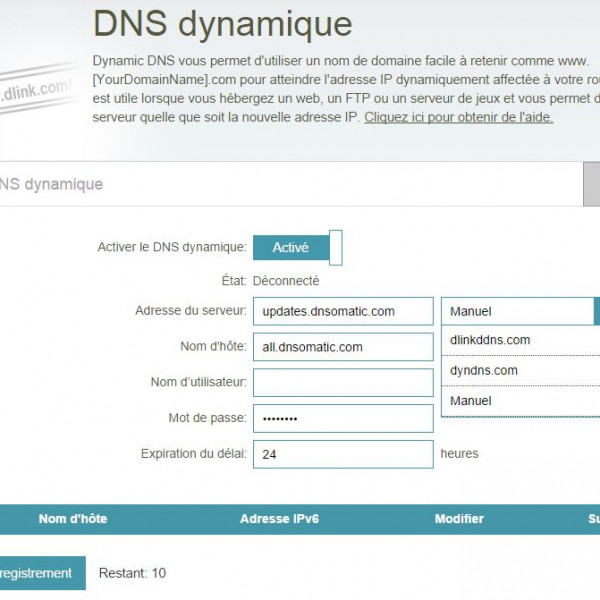Click the 'Nom d'hôte' field with all.dnsomatic.com

coord(342,347)
